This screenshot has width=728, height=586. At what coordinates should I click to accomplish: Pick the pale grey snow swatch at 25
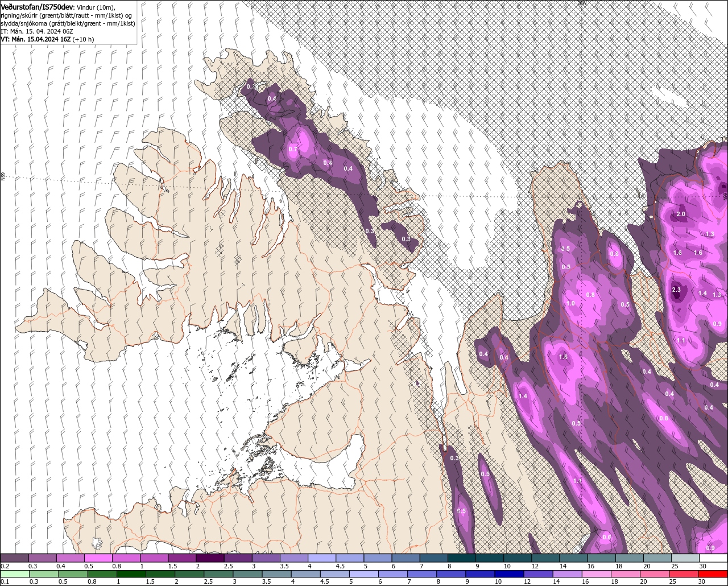pyautogui.click(x=685, y=558)
